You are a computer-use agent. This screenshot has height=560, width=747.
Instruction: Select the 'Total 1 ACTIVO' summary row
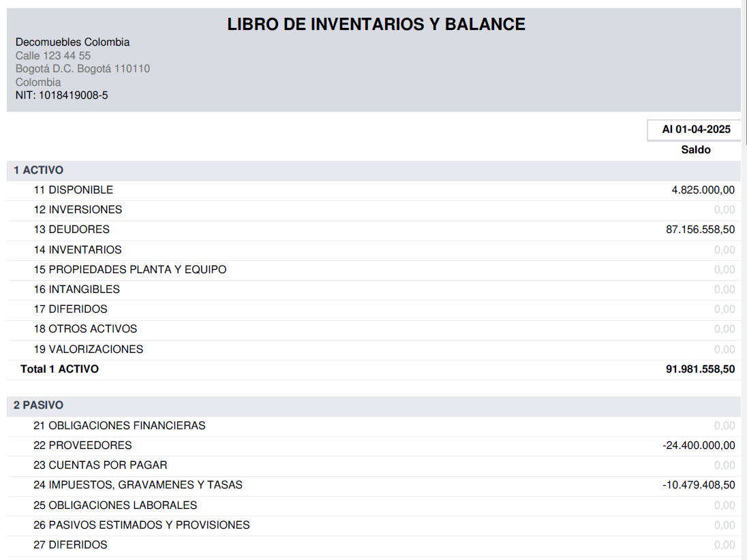[x=60, y=369]
